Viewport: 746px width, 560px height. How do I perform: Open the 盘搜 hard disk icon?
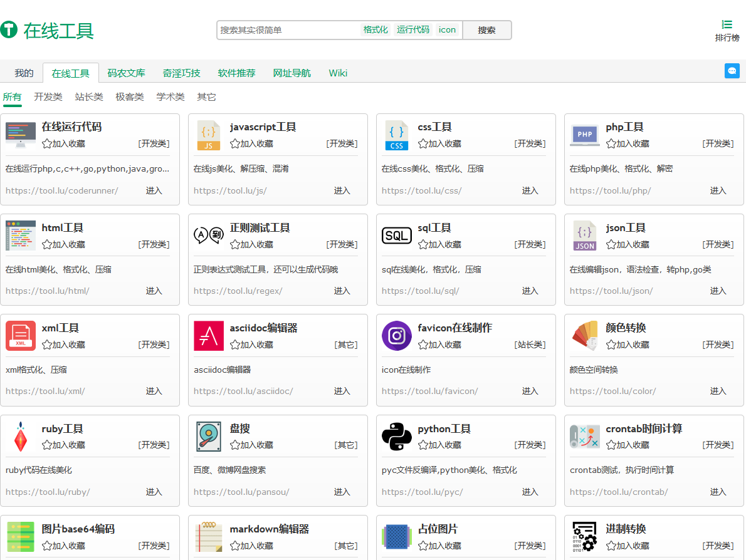[x=208, y=437]
